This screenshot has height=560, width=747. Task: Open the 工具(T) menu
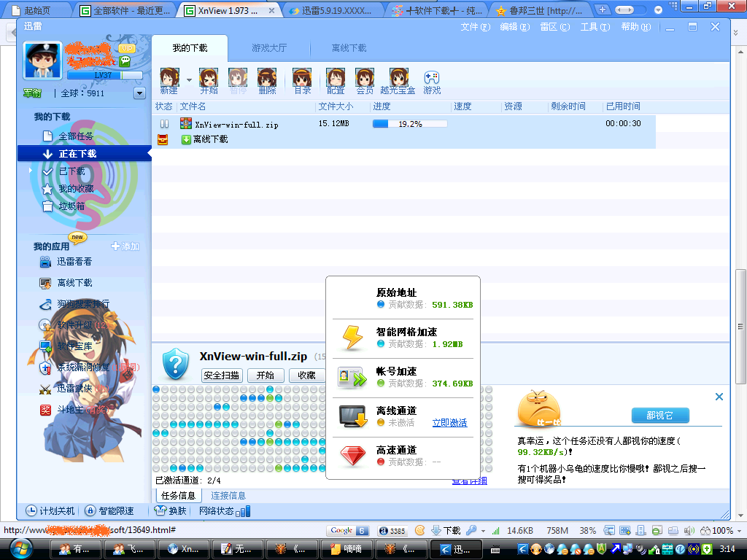(x=595, y=27)
